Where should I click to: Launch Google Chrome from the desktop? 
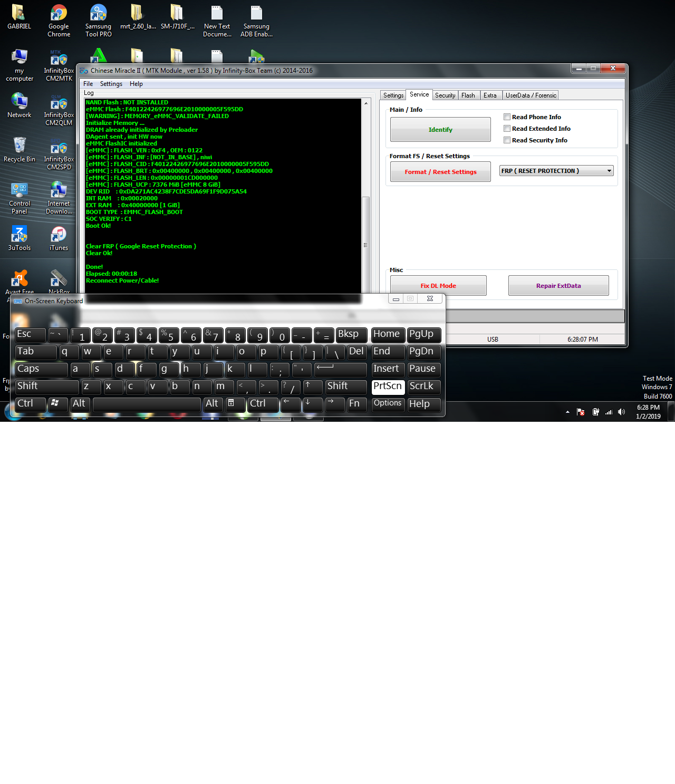tap(59, 21)
